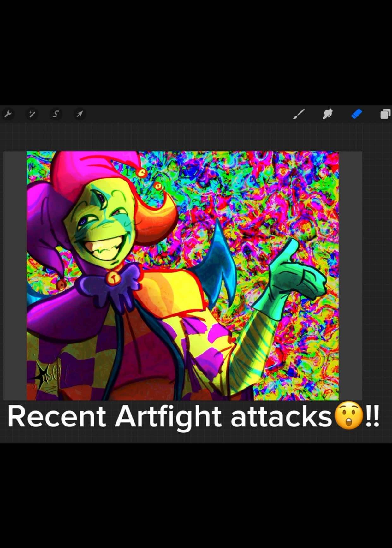392x548 pixels.
Task: Select the Smudge tool
Action: [328, 114]
